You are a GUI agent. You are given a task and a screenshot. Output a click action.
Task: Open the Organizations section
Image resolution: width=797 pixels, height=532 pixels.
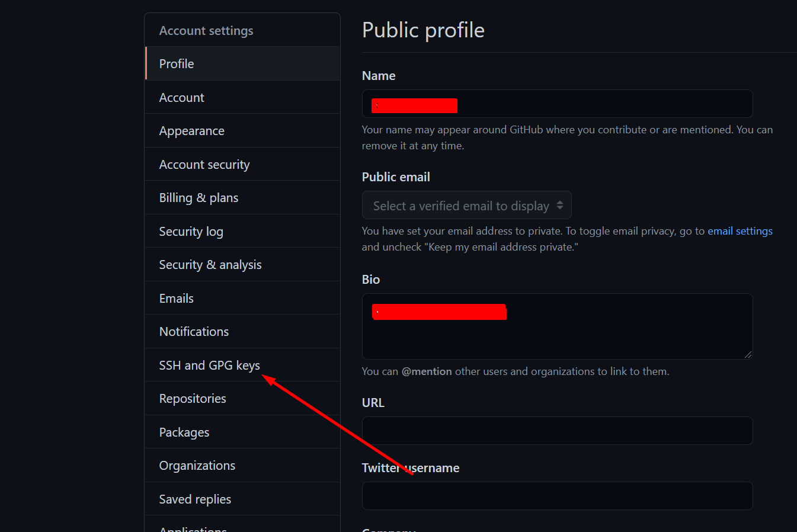pos(197,465)
